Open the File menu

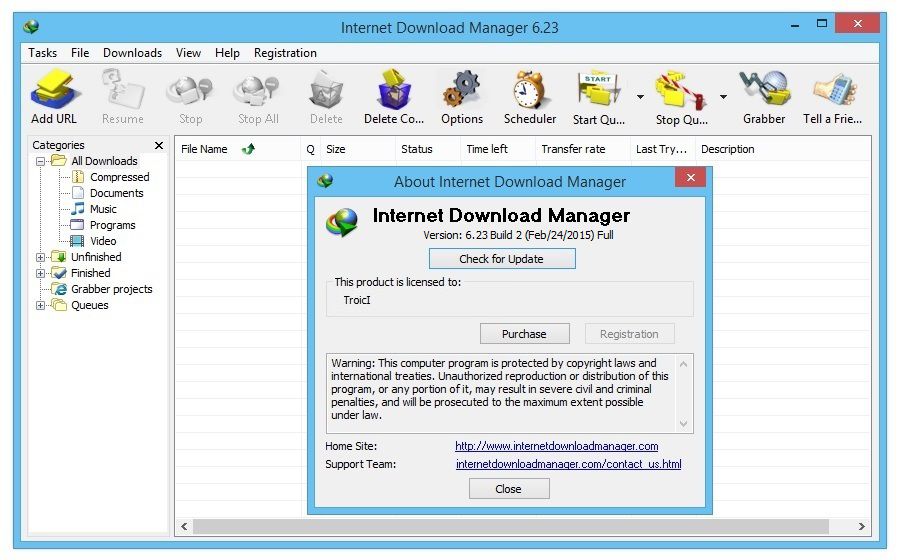click(80, 53)
